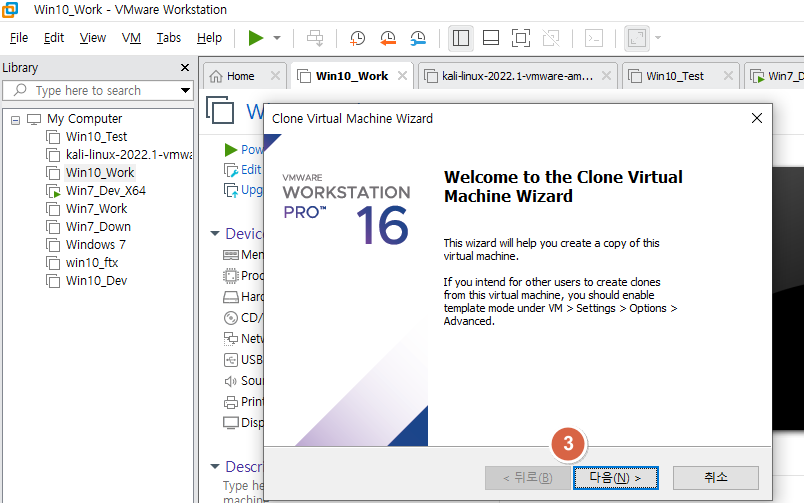Select Win7_Dev_X64 in the Library tree
Viewport: 804px width, 503px height.
[106, 191]
